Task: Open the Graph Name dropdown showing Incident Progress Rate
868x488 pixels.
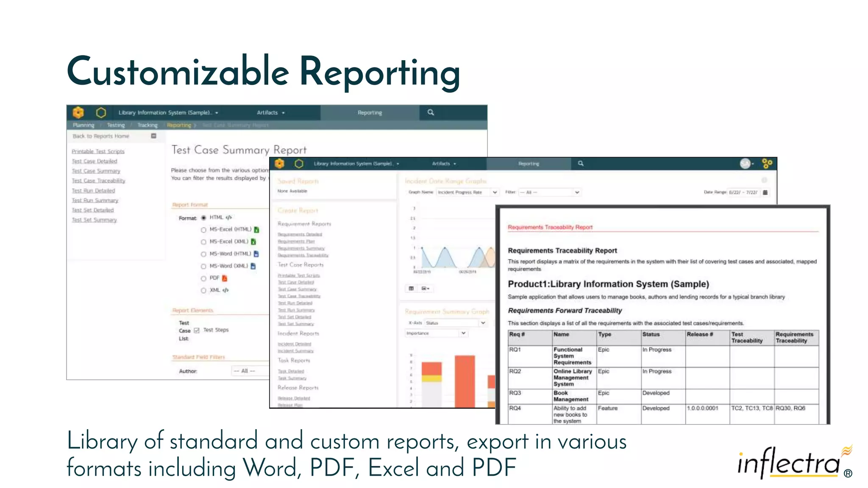Action: coord(467,192)
